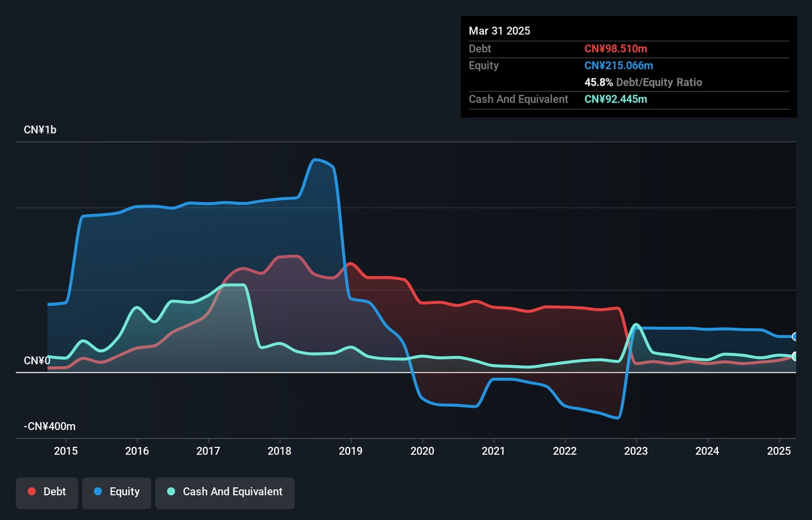
Task: Toggle the Debt series in legend
Action: pos(47,492)
